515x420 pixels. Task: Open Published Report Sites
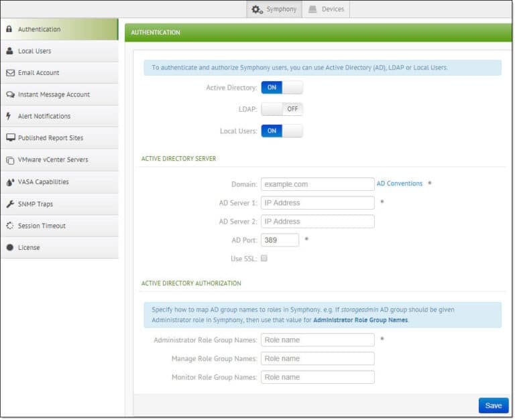(60, 138)
